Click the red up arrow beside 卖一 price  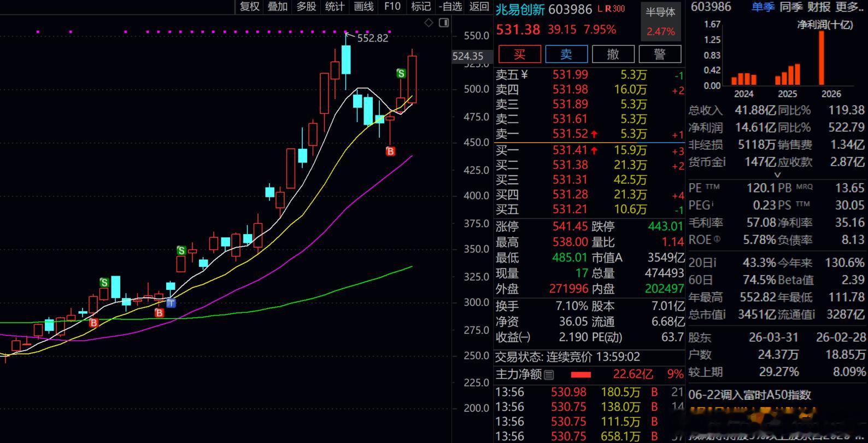coord(594,134)
